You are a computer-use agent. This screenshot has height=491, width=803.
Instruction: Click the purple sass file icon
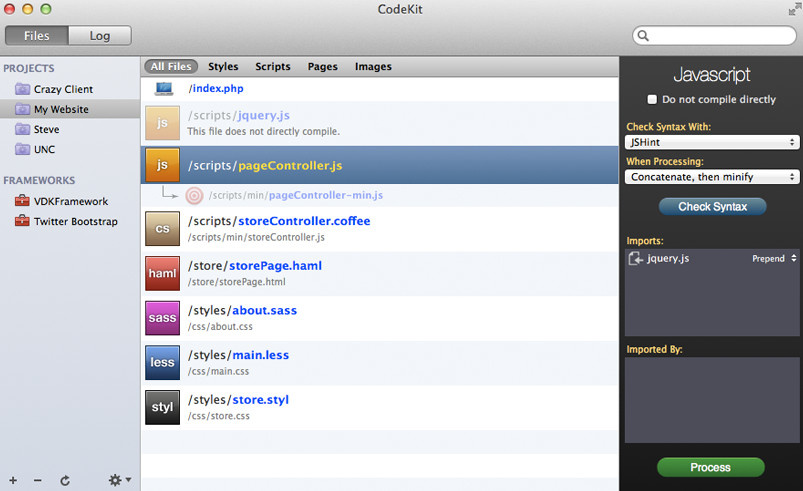(x=162, y=318)
